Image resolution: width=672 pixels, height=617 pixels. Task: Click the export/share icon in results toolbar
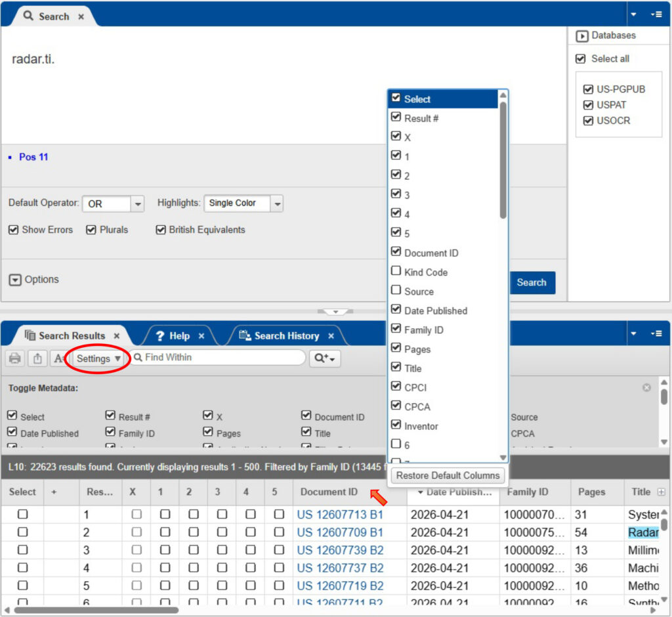[37, 358]
